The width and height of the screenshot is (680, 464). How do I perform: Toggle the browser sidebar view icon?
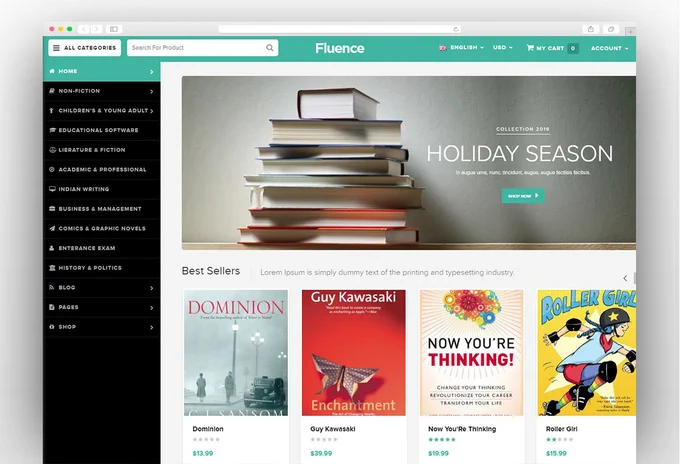(x=114, y=29)
